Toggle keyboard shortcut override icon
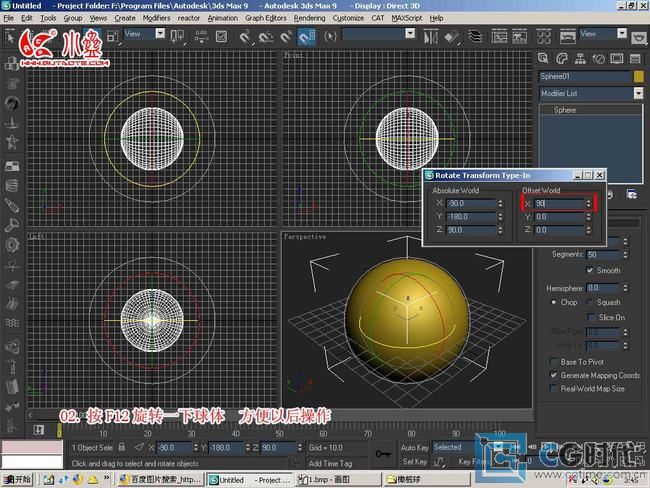The image size is (650, 488). coord(221,36)
